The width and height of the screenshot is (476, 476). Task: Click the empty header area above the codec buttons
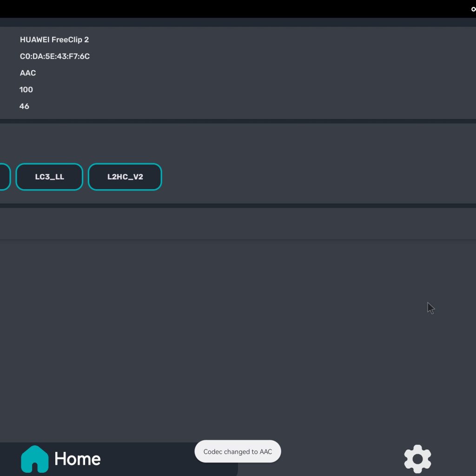pyautogui.click(x=232, y=142)
